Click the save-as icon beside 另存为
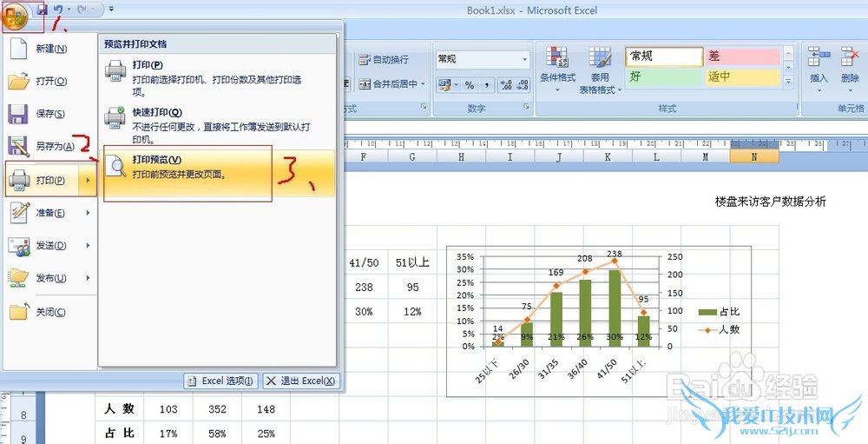 [19, 146]
